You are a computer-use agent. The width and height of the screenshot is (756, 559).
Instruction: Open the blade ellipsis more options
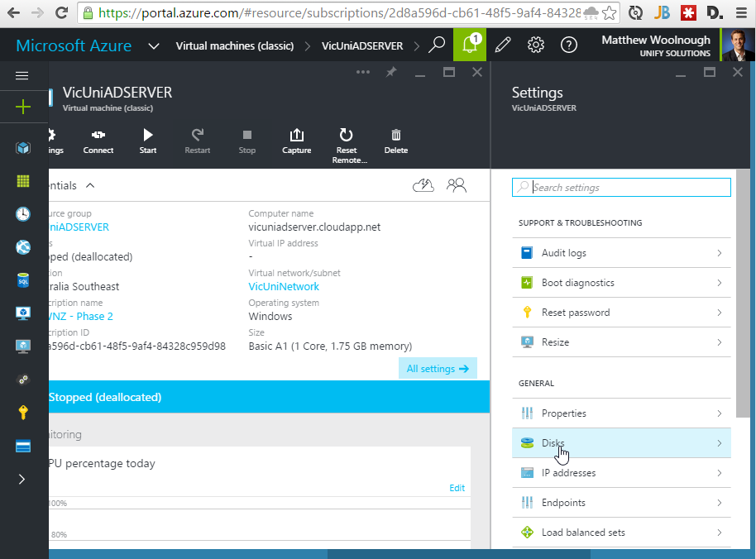point(363,72)
